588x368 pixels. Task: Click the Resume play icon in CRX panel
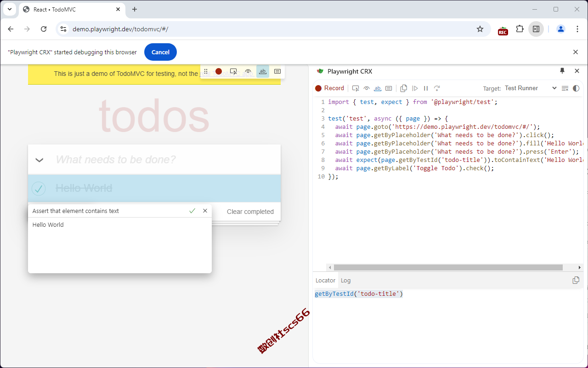[x=415, y=88]
